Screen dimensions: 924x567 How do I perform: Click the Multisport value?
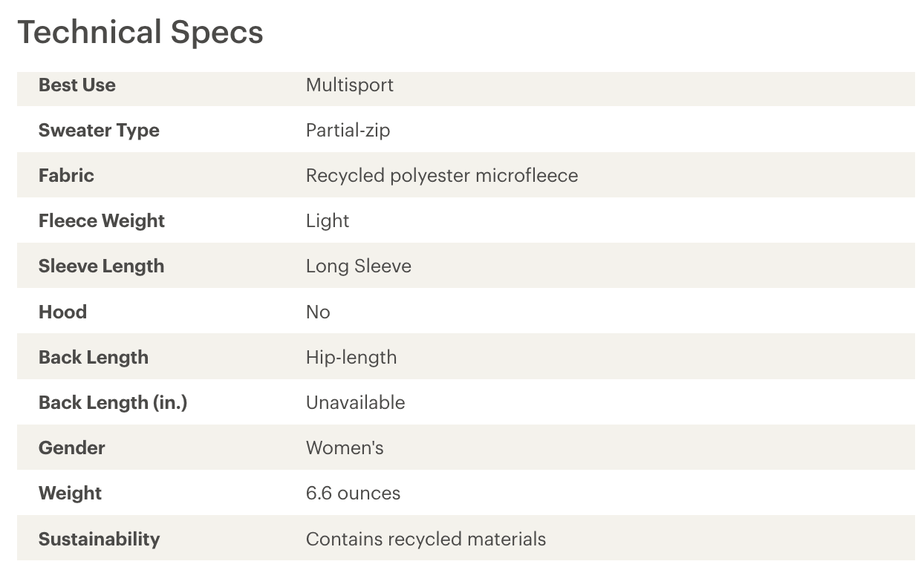point(350,85)
